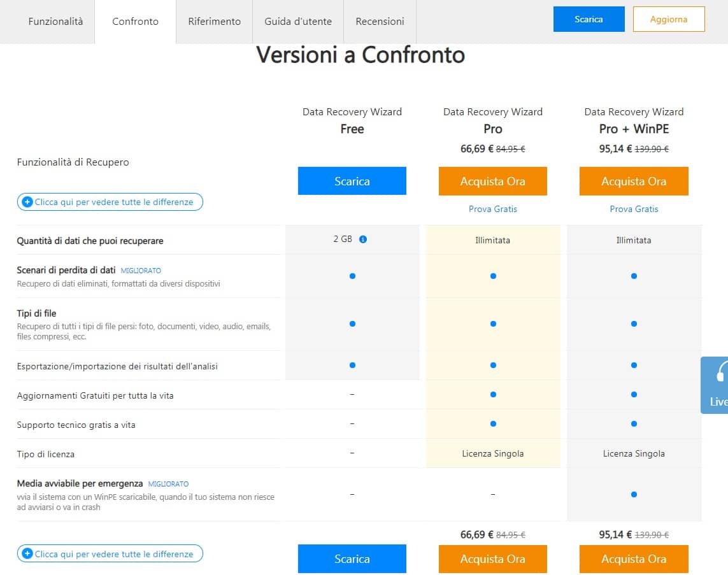The image size is (728, 575).
Task: Go to the Recensioni tab
Action: click(x=380, y=22)
